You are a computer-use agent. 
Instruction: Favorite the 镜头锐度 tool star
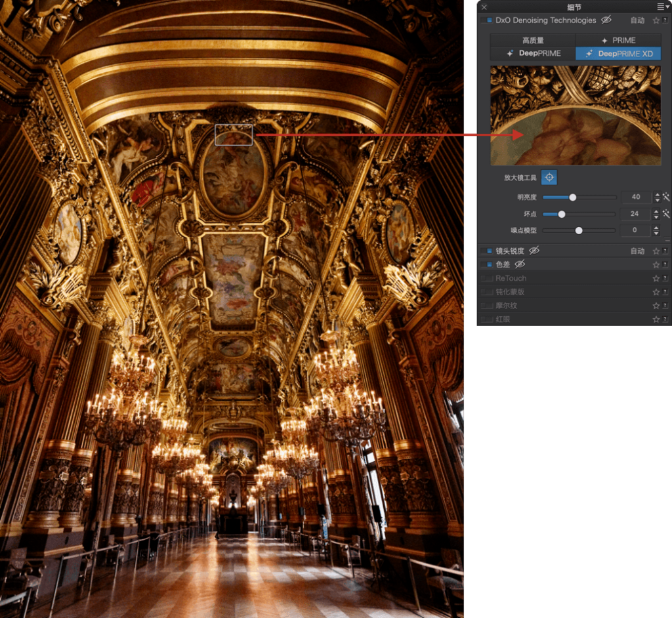coord(656,251)
